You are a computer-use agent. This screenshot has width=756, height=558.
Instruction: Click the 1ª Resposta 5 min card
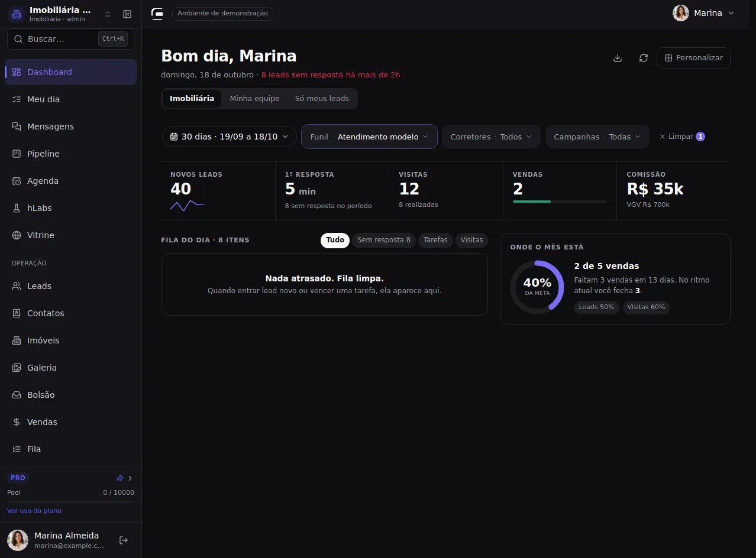click(332, 192)
